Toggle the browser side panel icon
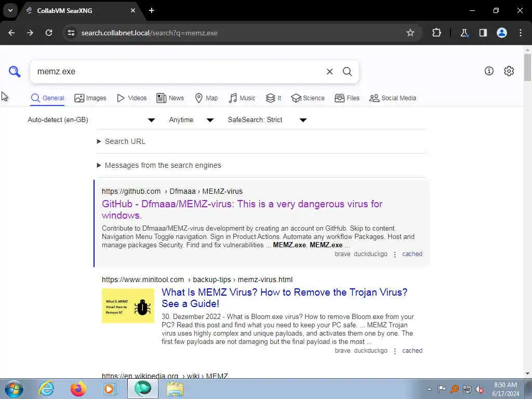The image size is (532, 399). (483, 33)
